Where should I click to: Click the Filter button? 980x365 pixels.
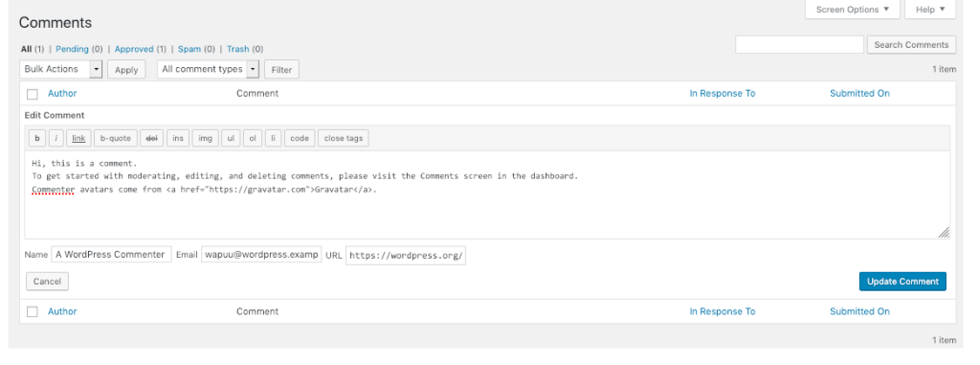tap(281, 70)
